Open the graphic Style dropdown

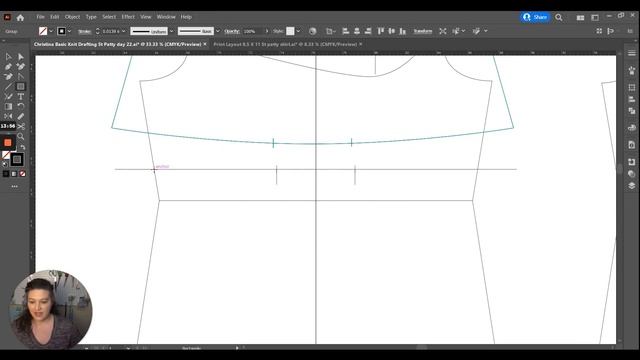(x=298, y=31)
